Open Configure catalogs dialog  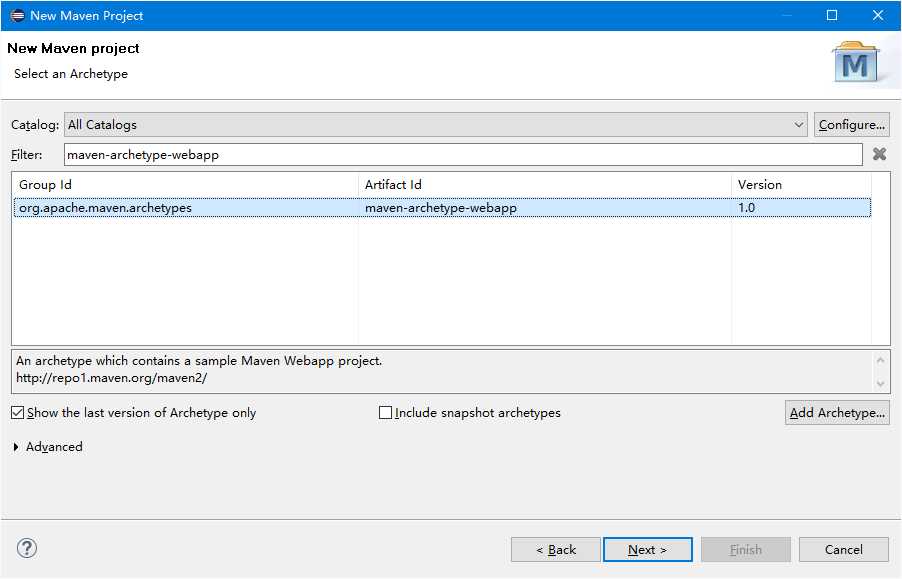(x=852, y=125)
